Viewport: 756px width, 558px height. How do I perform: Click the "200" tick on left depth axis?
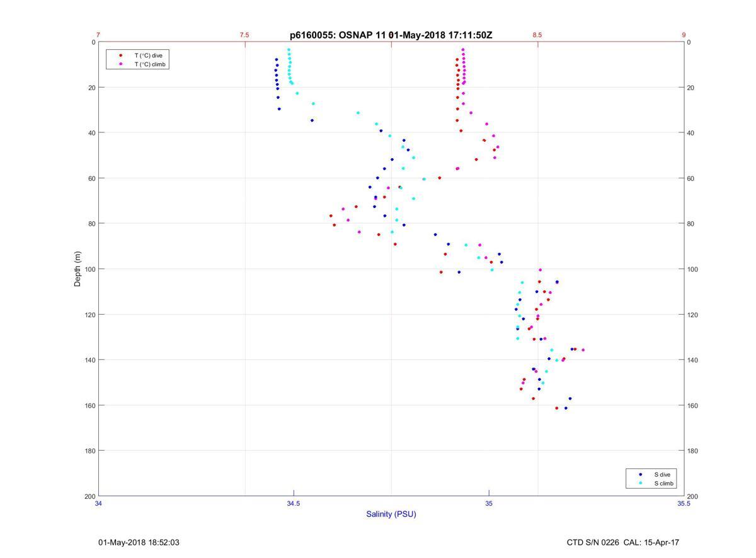point(89,496)
